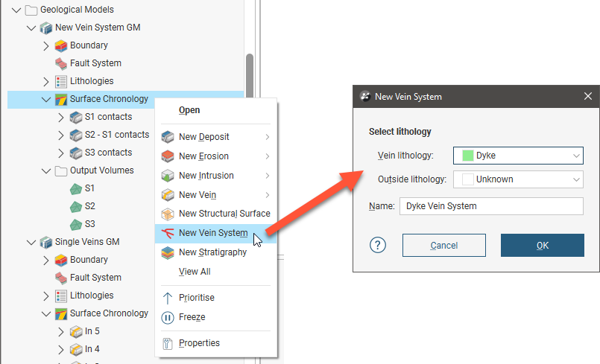Screen dimensions: 600x364
Task: Open the New Intrusion submenu
Action: 215,176
